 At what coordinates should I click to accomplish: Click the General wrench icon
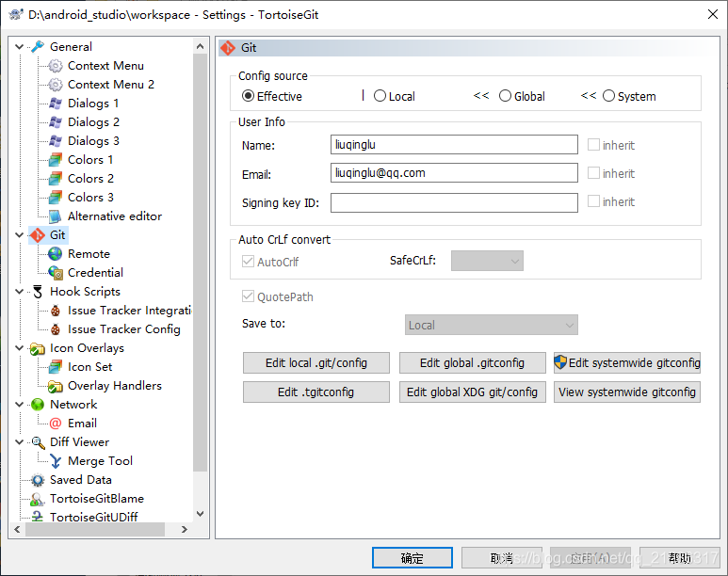tap(38, 46)
